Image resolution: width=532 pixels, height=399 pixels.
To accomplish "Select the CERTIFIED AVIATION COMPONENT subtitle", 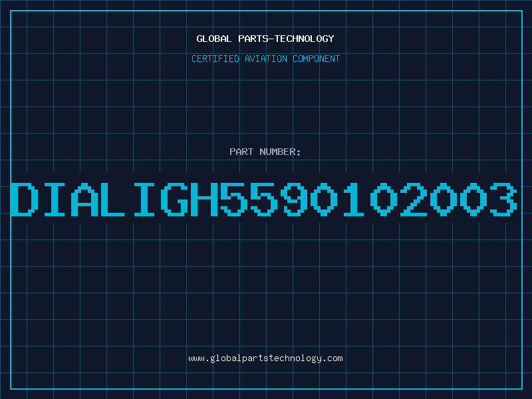I will pos(265,59).
